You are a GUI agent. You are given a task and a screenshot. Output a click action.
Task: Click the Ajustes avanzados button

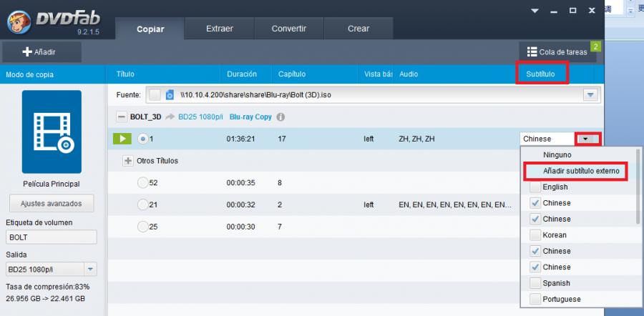click(x=51, y=203)
